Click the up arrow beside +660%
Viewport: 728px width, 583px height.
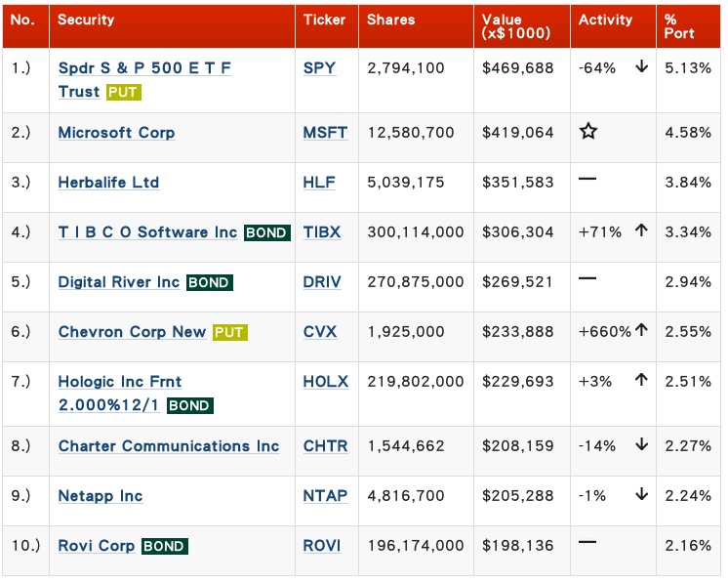(642, 330)
